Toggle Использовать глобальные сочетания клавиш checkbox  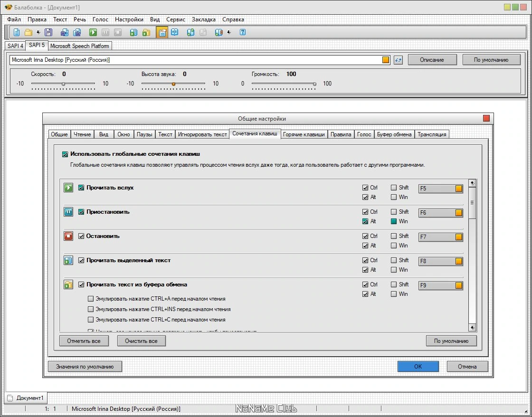pyautogui.click(x=65, y=154)
